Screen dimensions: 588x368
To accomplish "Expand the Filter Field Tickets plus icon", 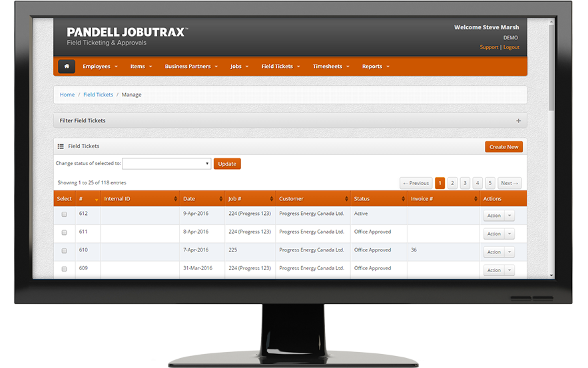I will click(518, 120).
